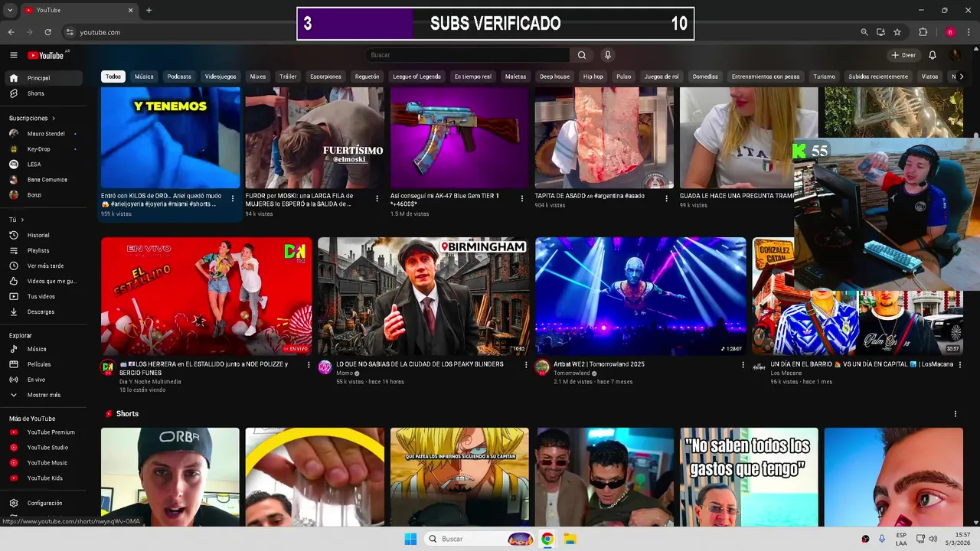Open Chrome extensions puzzle icon

coord(923,32)
